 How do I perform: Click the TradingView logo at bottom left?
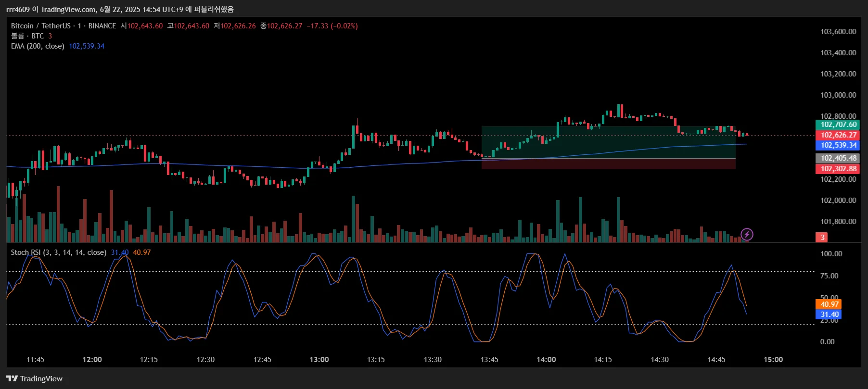pyautogui.click(x=35, y=378)
